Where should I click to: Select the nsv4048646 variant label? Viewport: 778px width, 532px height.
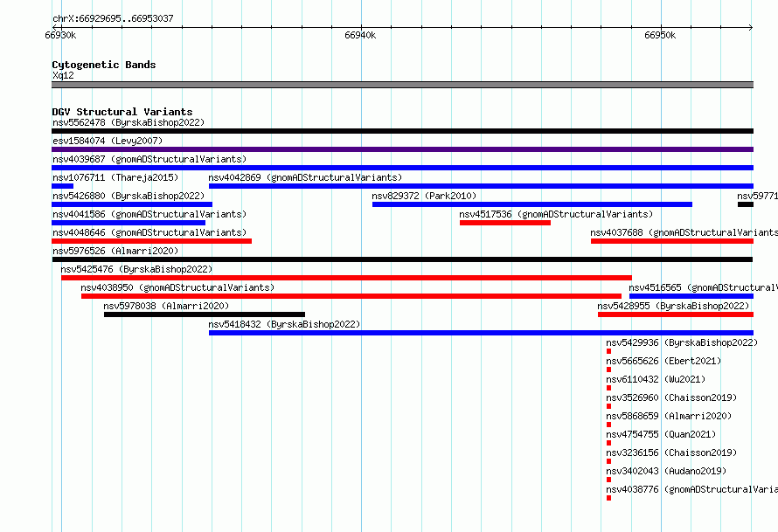pyautogui.click(x=149, y=232)
